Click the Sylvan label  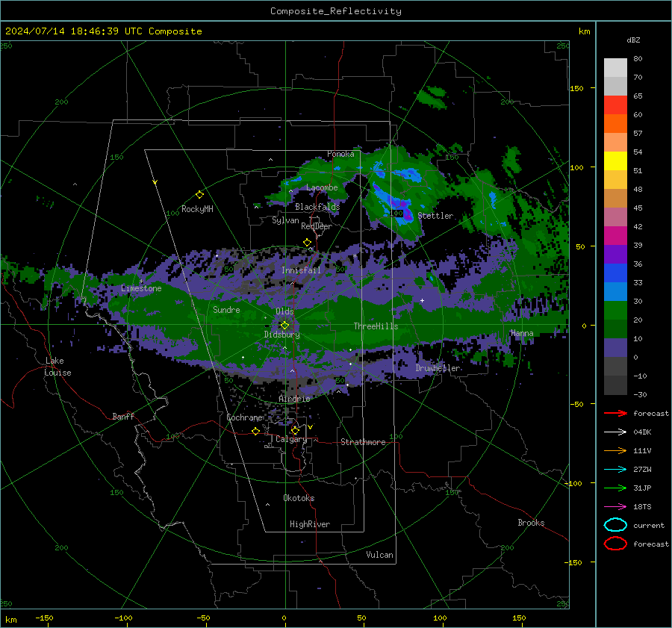point(285,220)
